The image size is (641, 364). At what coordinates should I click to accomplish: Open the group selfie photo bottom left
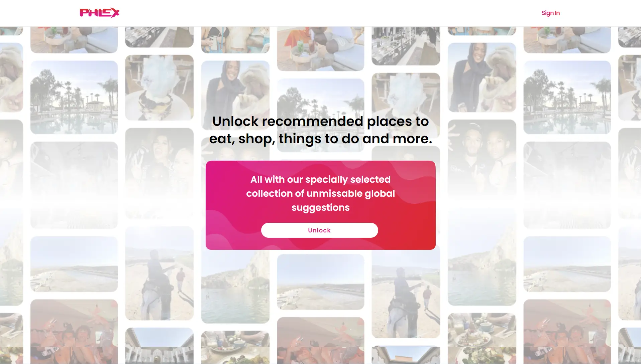[74, 331]
